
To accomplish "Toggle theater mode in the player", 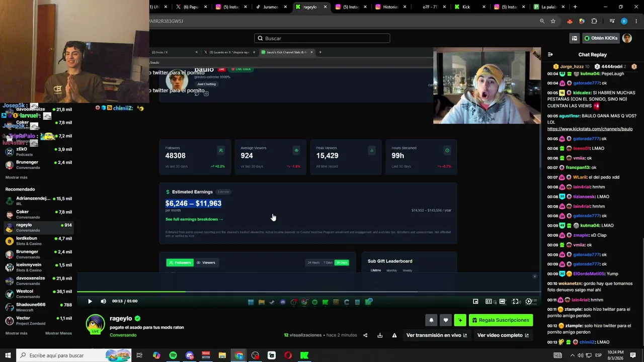I will [x=502, y=301].
